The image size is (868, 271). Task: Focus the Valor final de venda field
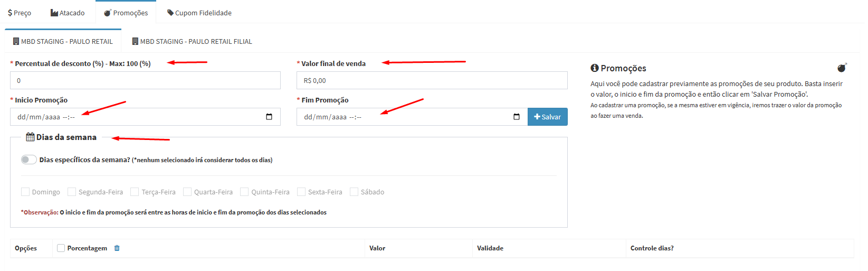point(432,81)
